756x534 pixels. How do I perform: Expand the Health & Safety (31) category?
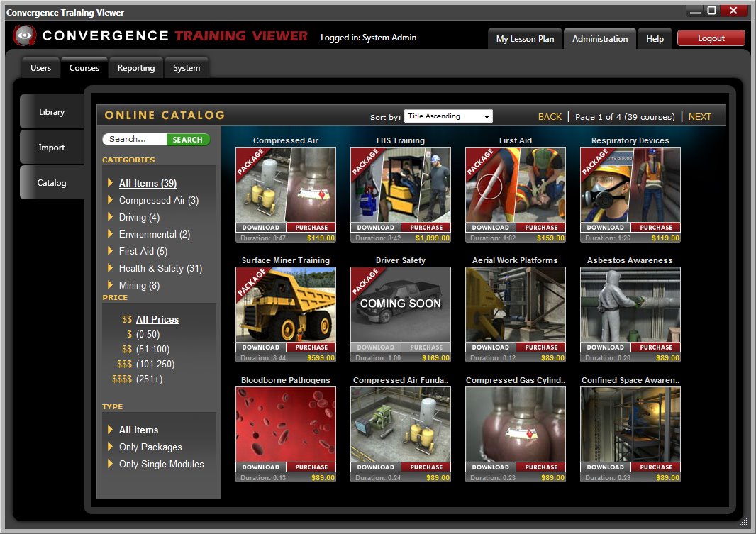[x=160, y=268]
